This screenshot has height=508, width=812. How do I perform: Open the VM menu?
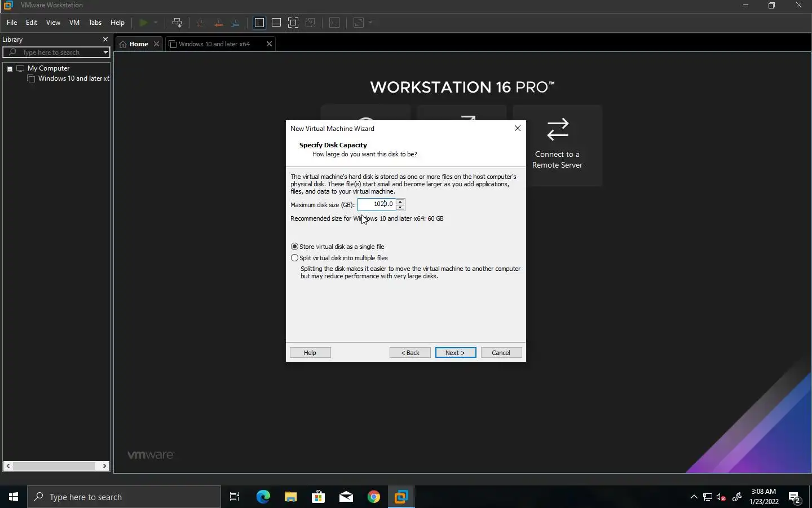(x=74, y=23)
